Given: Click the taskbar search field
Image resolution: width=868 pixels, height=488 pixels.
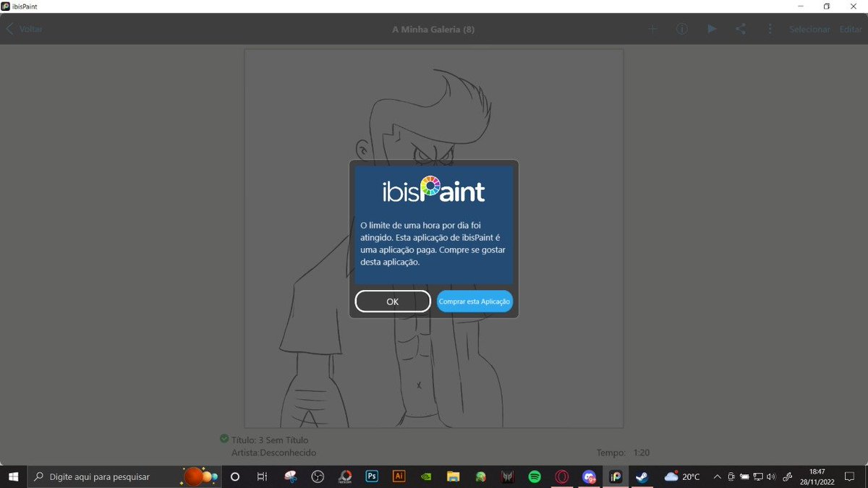Looking at the screenshot, I should 125,476.
